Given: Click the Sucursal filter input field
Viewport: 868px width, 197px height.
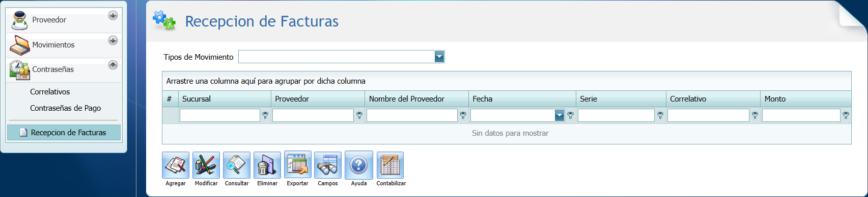Looking at the screenshot, I should click(x=220, y=116).
